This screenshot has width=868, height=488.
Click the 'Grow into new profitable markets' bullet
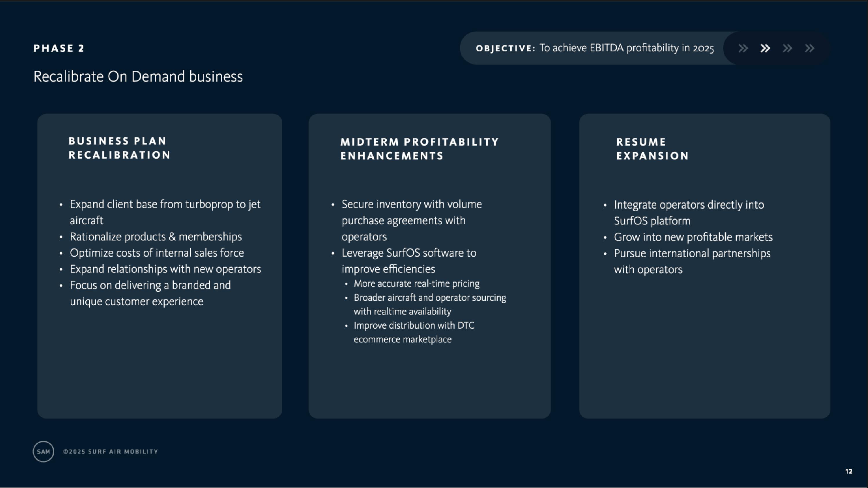point(693,237)
